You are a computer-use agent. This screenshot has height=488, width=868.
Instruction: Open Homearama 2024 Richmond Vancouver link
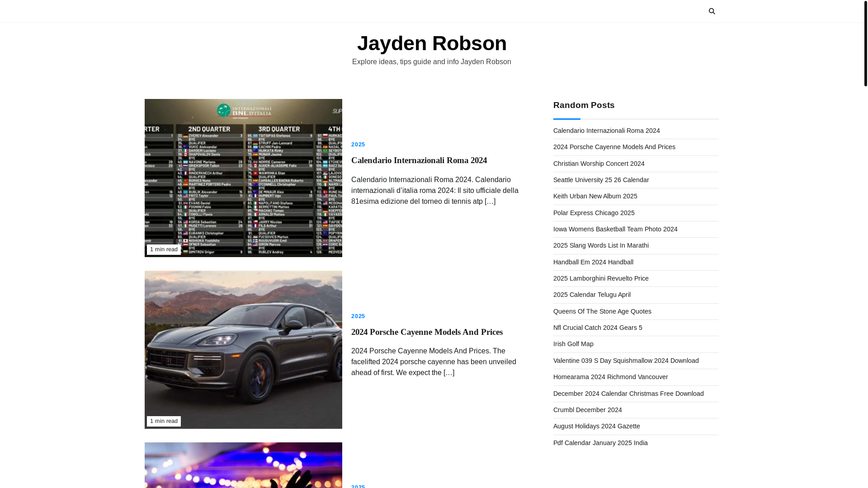(610, 377)
